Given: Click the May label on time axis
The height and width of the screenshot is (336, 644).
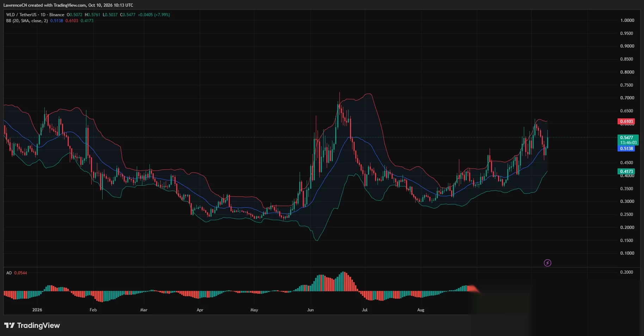Looking at the screenshot, I should coord(254,310).
